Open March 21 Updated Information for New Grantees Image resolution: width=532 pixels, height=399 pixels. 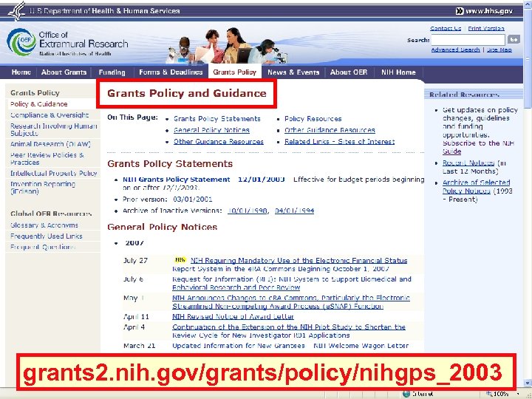pyautogui.click(x=290, y=346)
